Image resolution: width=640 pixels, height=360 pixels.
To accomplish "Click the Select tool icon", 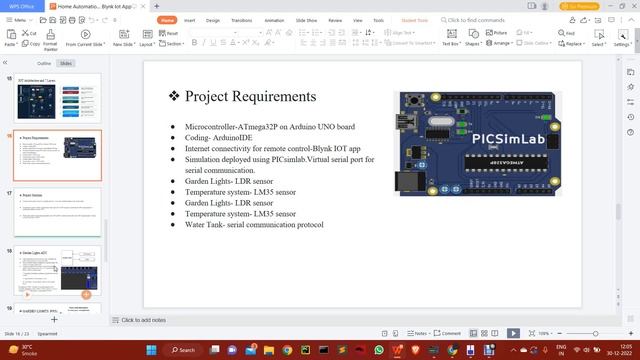I will (599, 34).
